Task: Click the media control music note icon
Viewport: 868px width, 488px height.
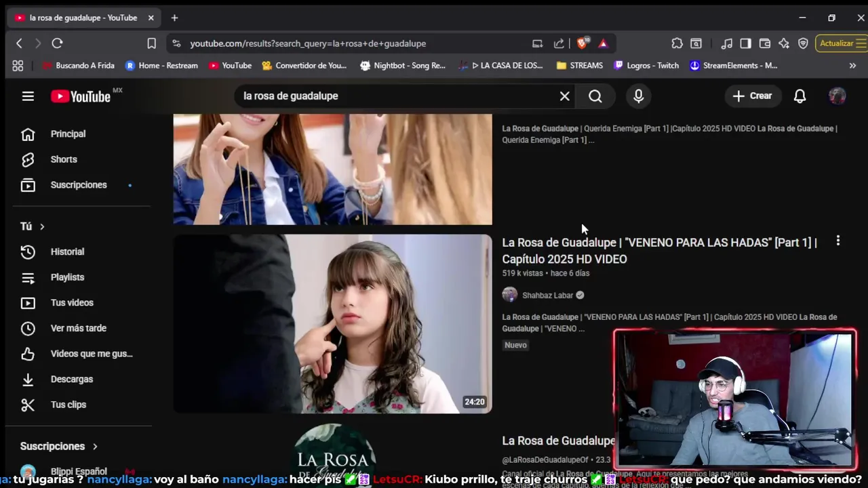Action: click(726, 43)
